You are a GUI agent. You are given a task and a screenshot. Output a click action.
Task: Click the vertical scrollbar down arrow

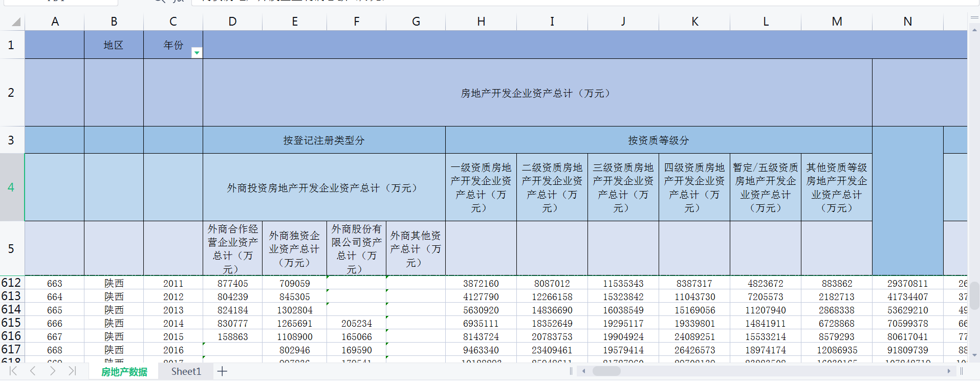pos(974,355)
